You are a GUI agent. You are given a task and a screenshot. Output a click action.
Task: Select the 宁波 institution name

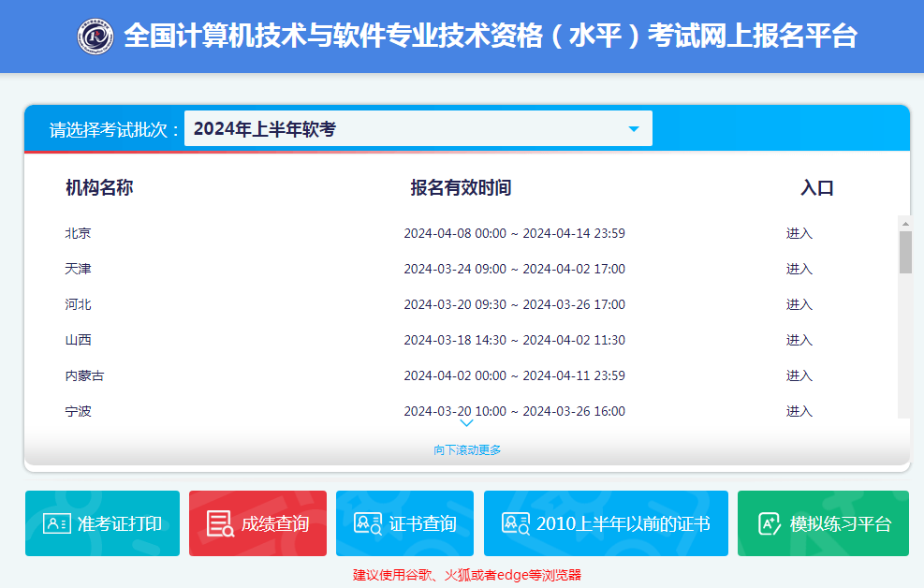click(78, 411)
